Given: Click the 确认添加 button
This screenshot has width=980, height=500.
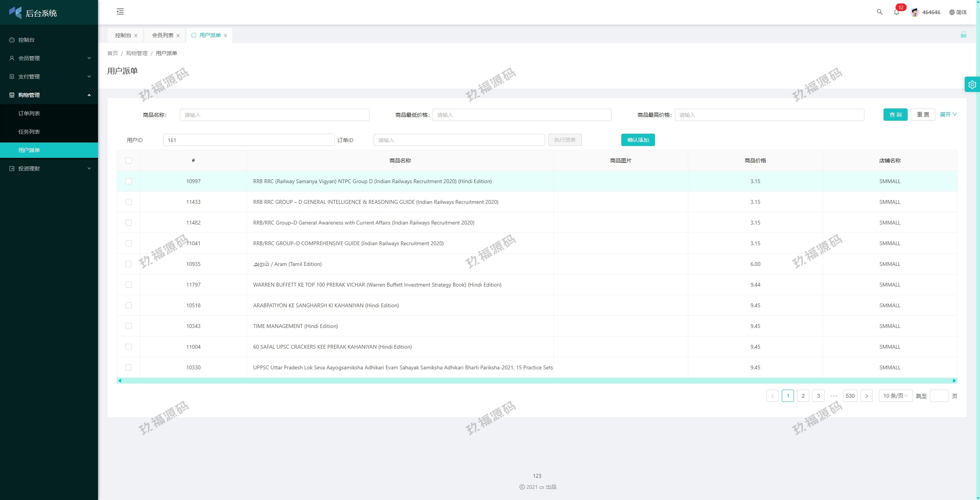Looking at the screenshot, I should click(x=638, y=140).
